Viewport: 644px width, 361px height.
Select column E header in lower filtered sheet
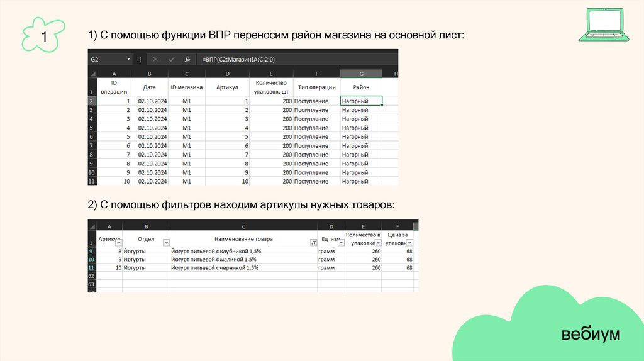click(x=363, y=226)
